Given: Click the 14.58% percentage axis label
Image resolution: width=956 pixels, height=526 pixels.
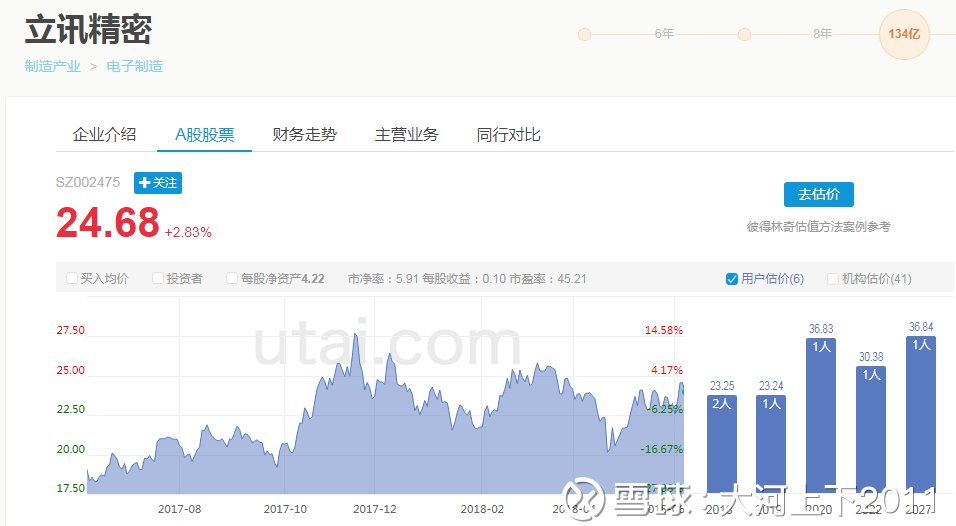Looking at the screenshot, I should 663,330.
